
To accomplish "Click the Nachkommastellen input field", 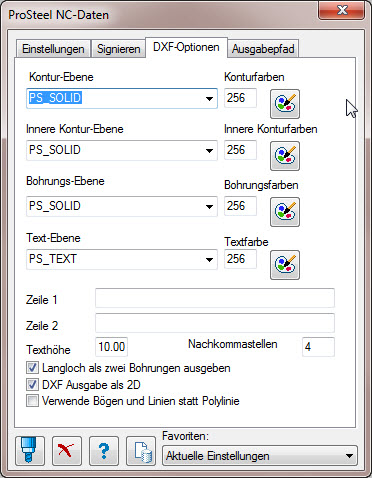I will [x=318, y=347].
